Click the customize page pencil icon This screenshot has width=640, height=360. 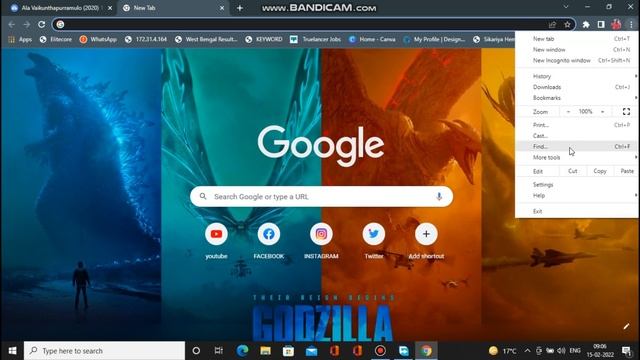pos(626,326)
